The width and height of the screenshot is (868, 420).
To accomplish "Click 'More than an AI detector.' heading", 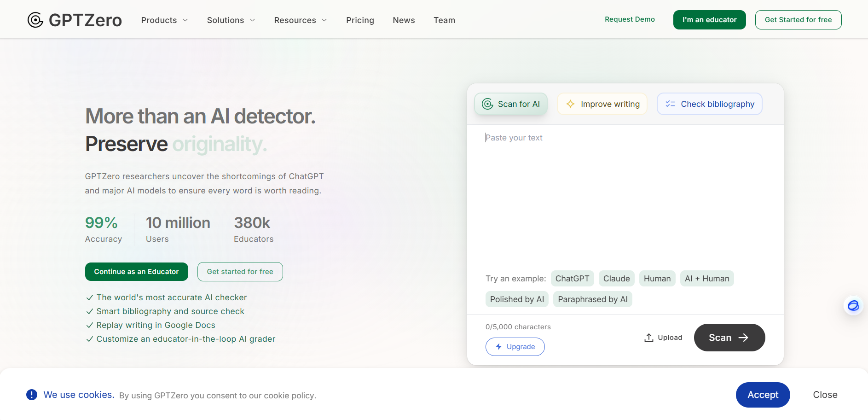I will pos(200,116).
